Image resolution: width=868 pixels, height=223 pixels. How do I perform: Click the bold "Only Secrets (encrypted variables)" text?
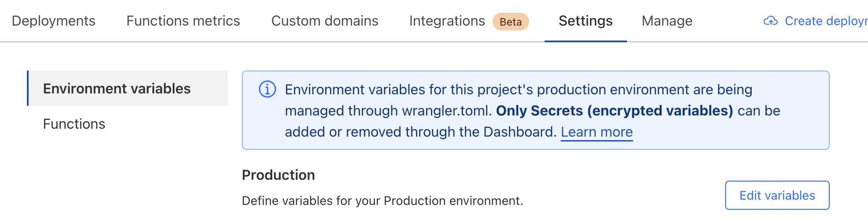point(614,111)
